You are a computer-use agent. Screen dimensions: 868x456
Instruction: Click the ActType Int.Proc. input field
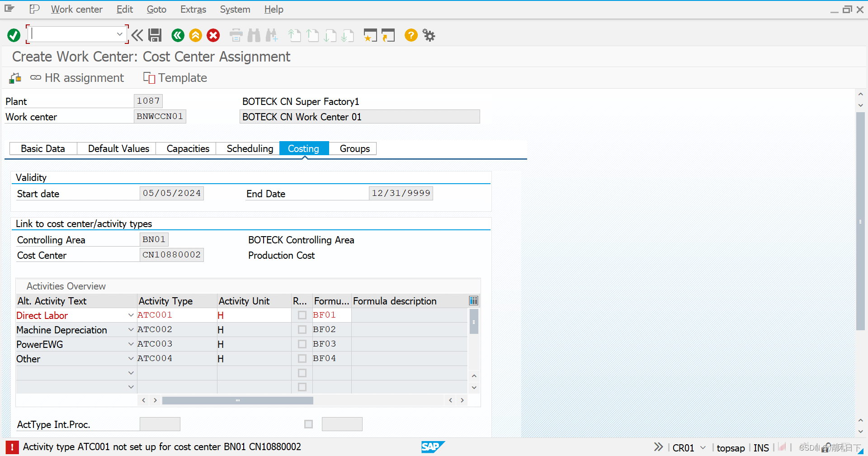click(x=160, y=424)
